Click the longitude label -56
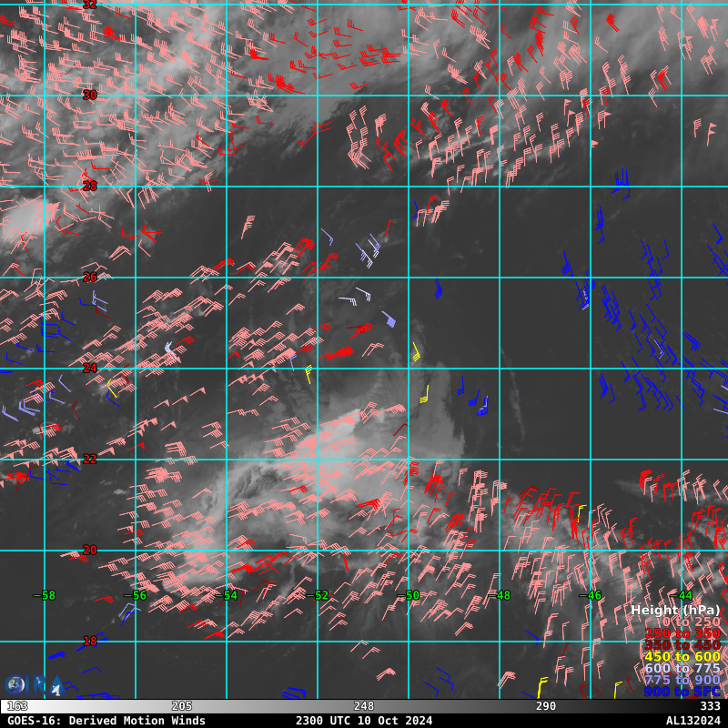 (x=136, y=595)
